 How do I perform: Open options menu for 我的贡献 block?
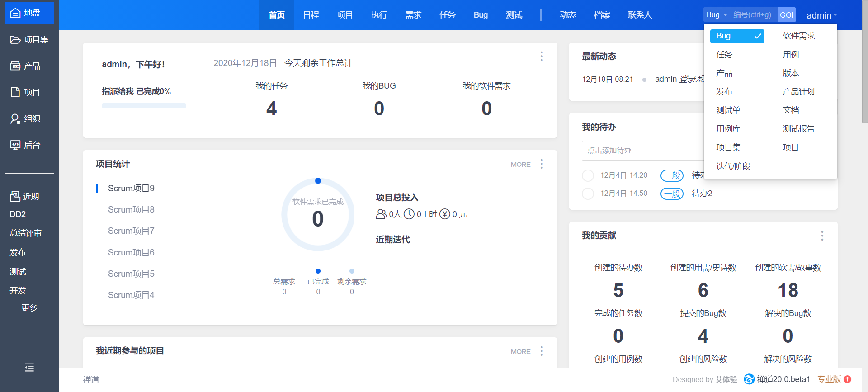pyautogui.click(x=822, y=236)
